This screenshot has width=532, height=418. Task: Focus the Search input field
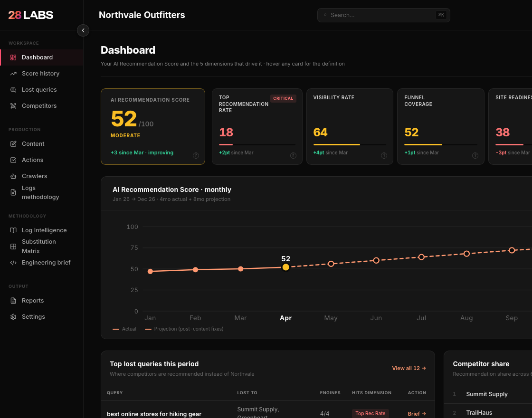pyautogui.click(x=383, y=15)
